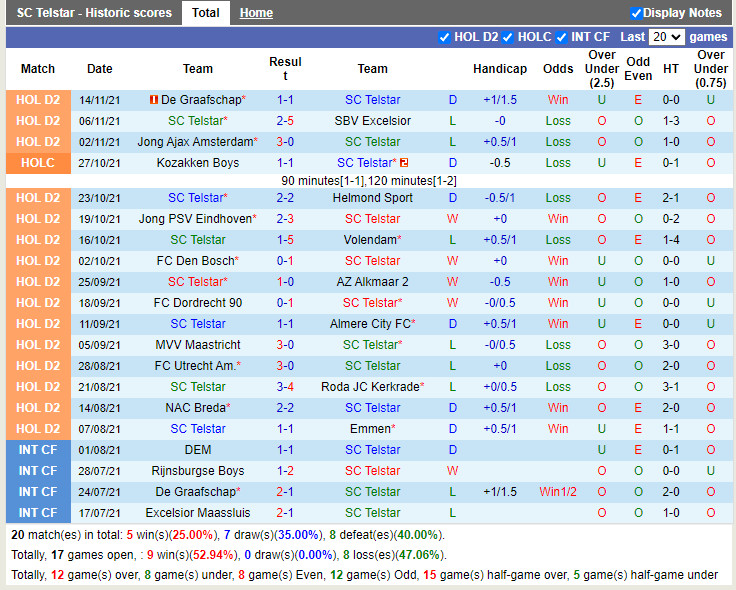Open SBV Excelsior team link
Screen dimensions: 736x590
373,121
